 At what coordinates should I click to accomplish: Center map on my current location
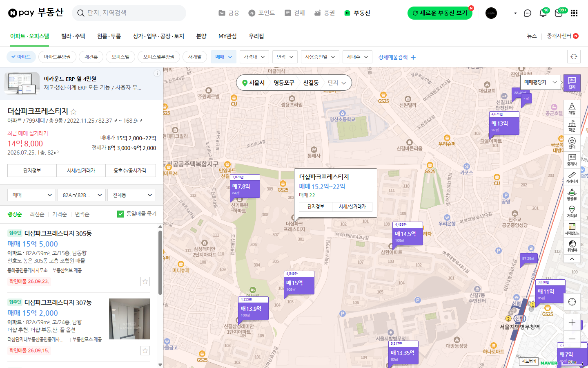point(572,302)
